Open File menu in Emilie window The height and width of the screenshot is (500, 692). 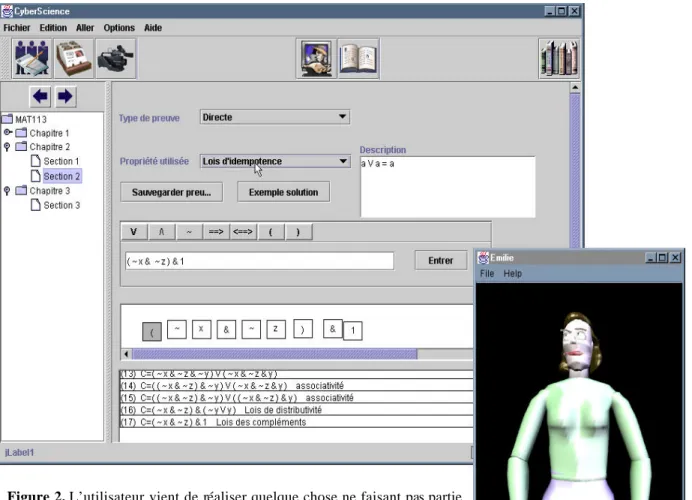pos(487,274)
